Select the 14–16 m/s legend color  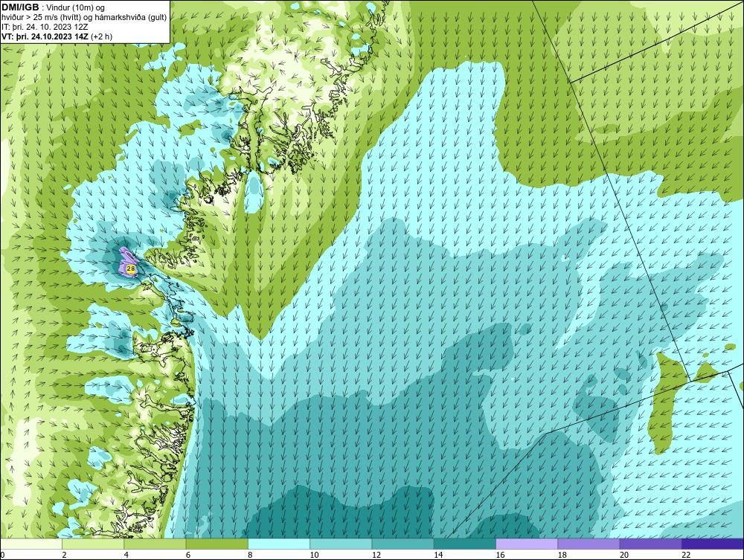point(465,544)
